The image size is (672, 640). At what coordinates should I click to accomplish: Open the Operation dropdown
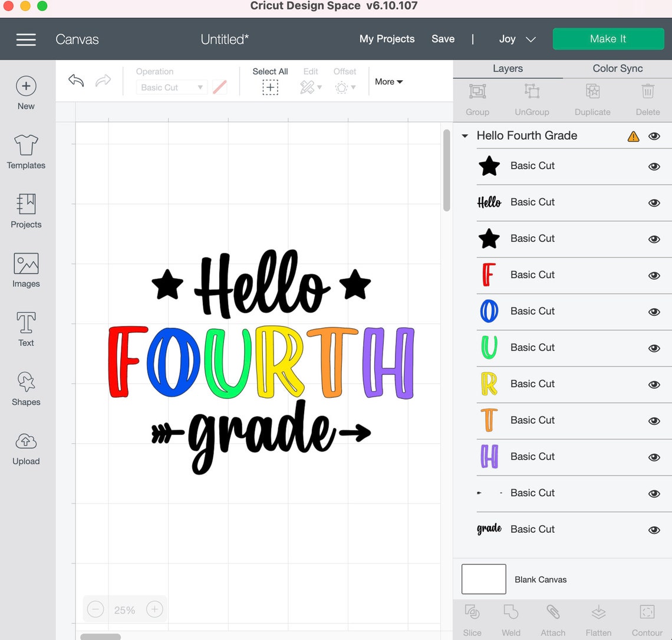click(171, 87)
